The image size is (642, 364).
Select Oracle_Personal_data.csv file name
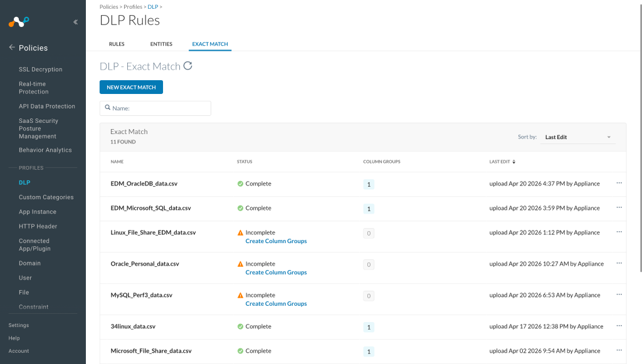click(x=145, y=264)
